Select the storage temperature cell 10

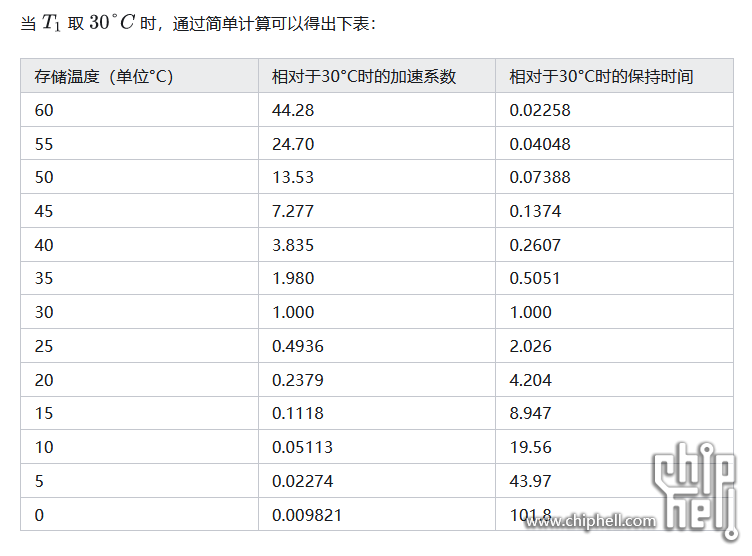(x=139, y=447)
